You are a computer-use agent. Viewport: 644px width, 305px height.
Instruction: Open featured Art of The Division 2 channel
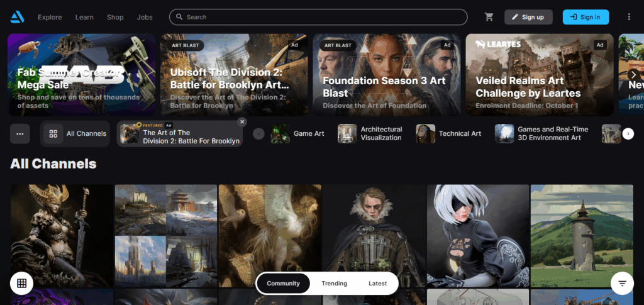pyautogui.click(x=179, y=134)
